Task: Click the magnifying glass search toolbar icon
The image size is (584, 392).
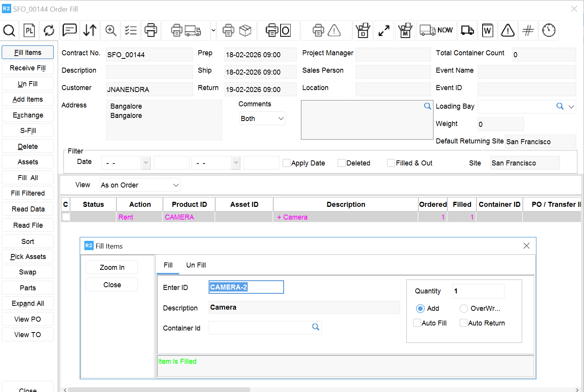Action: coord(9,31)
